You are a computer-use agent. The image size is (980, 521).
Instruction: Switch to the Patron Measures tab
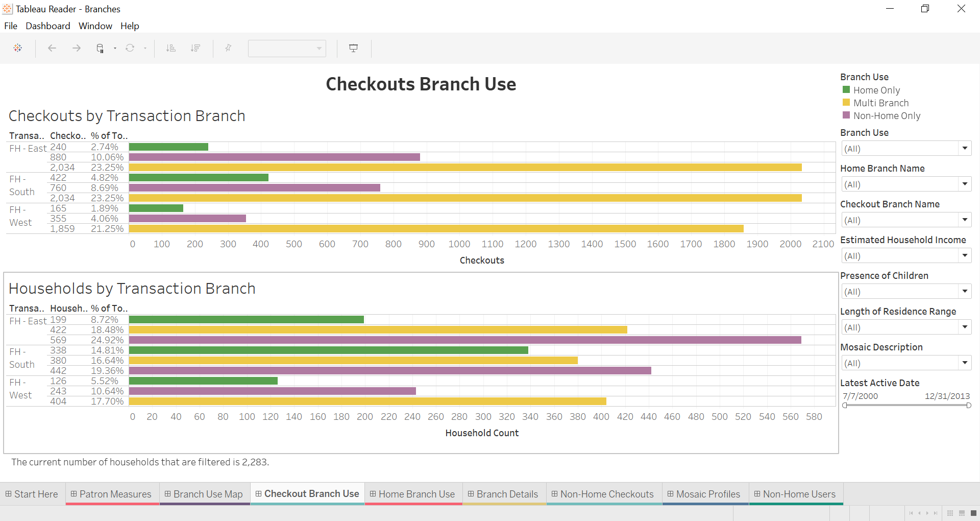[112, 494]
